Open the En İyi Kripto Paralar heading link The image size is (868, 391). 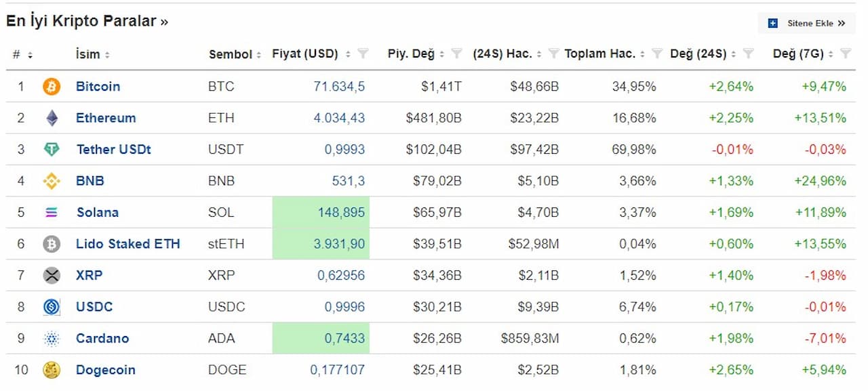87,21
